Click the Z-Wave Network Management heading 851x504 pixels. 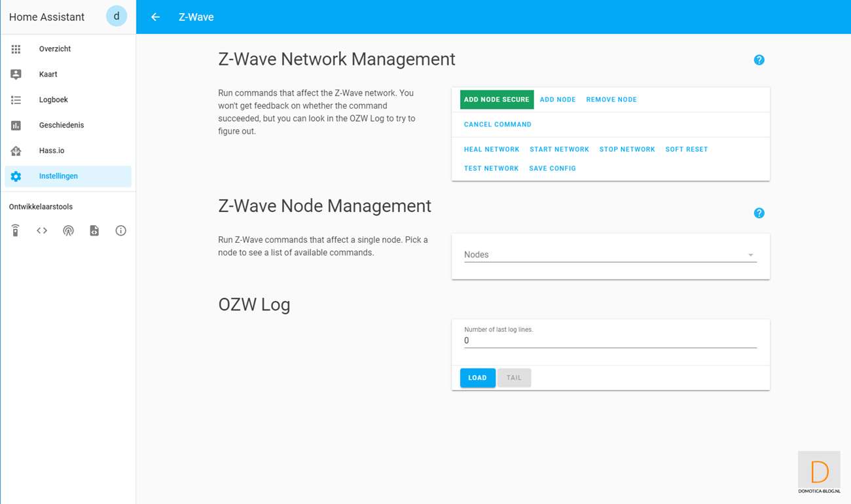pyautogui.click(x=336, y=59)
